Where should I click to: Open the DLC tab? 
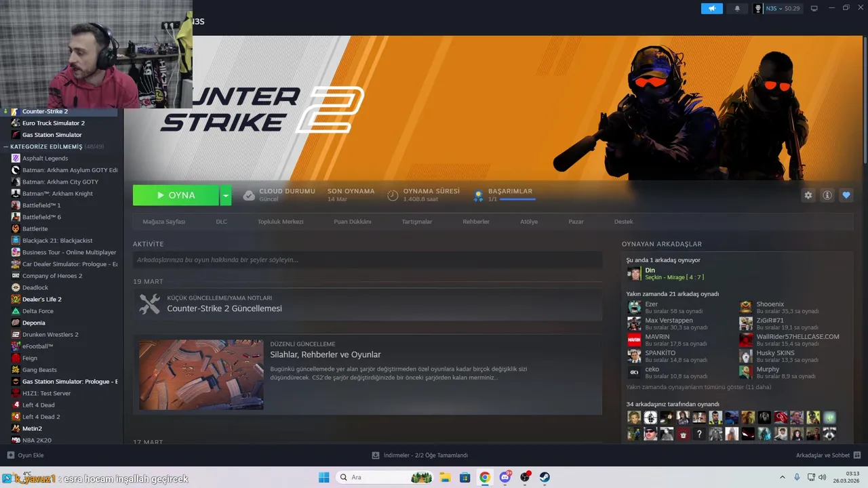tap(221, 222)
